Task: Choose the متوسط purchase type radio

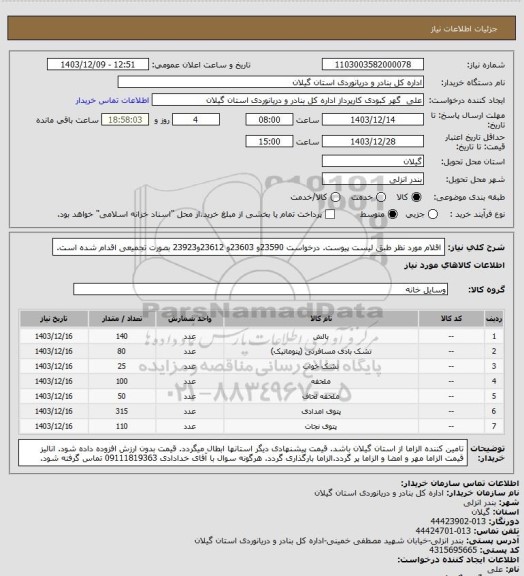Action: pyautogui.click(x=393, y=214)
